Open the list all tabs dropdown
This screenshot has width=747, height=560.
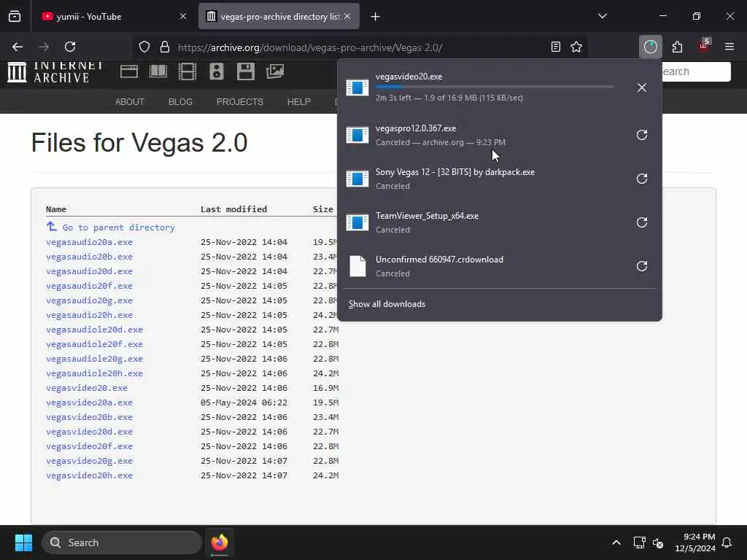(602, 16)
